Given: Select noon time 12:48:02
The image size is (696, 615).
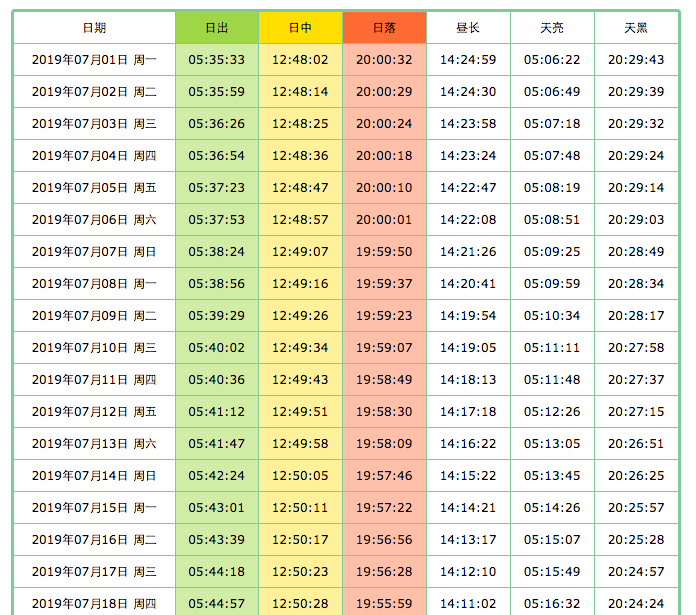Looking at the screenshot, I should (301, 59).
